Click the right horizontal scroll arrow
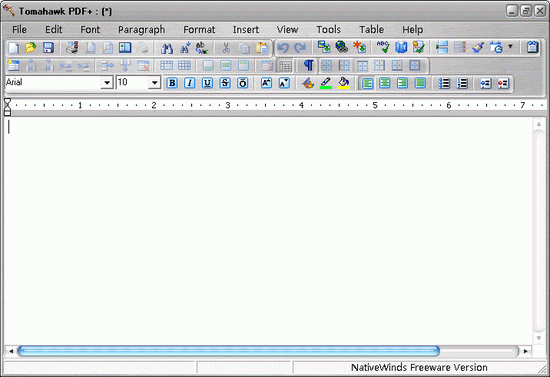 coord(525,351)
